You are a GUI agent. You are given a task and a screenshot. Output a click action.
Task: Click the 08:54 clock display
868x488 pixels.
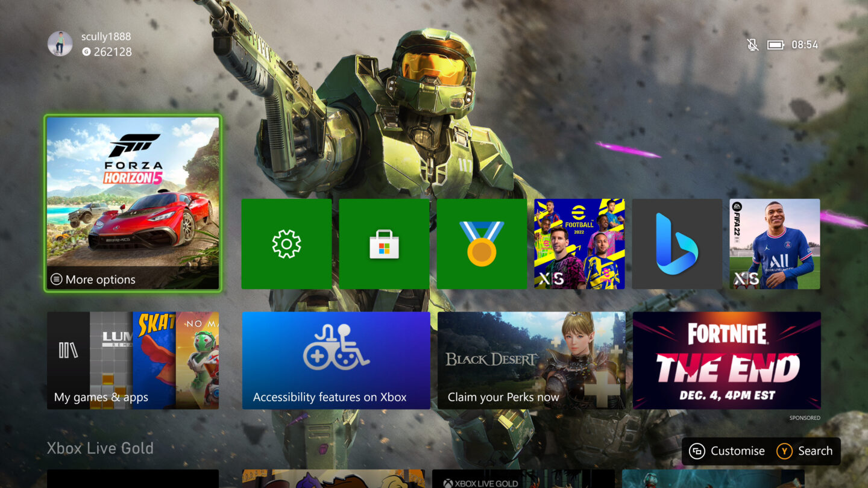807,44
